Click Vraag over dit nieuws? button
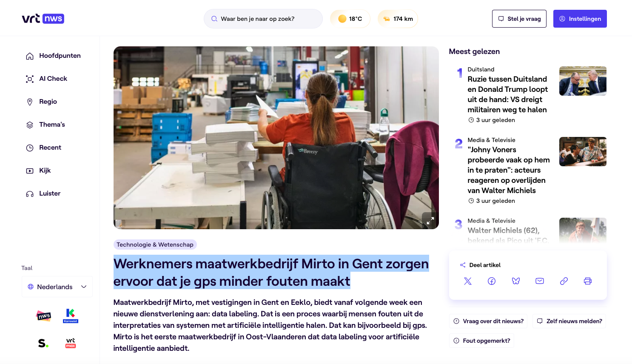 [489, 321]
